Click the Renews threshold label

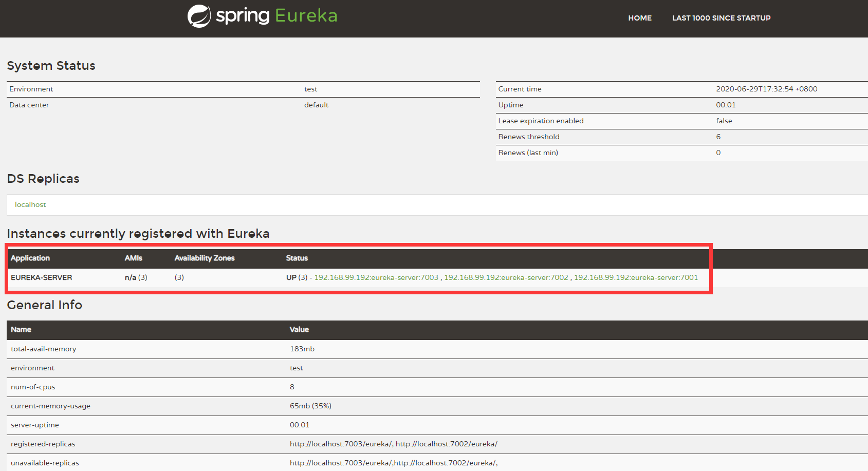[x=529, y=137]
